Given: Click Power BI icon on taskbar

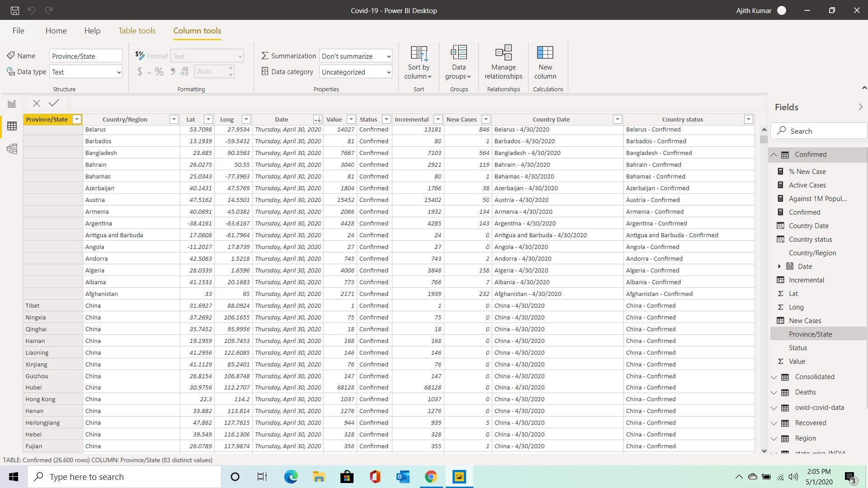Looking at the screenshot, I should point(459,477).
